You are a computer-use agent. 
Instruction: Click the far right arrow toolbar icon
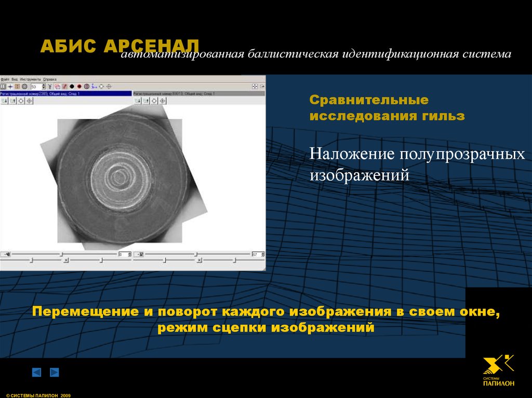coord(109,86)
